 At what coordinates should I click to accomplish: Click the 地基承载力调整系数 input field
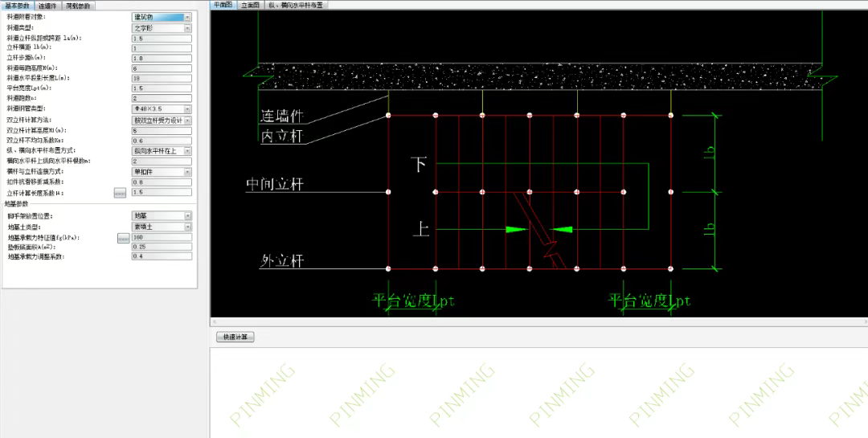click(x=162, y=256)
